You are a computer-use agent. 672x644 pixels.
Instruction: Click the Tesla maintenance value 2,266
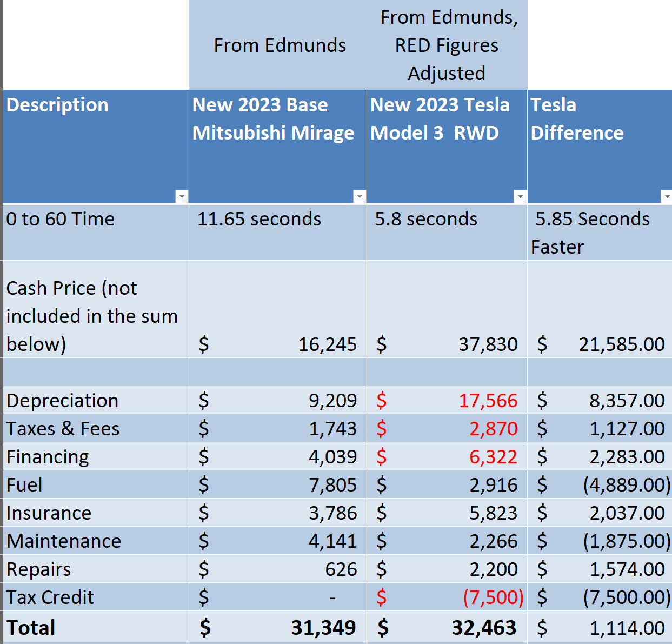click(x=493, y=541)
